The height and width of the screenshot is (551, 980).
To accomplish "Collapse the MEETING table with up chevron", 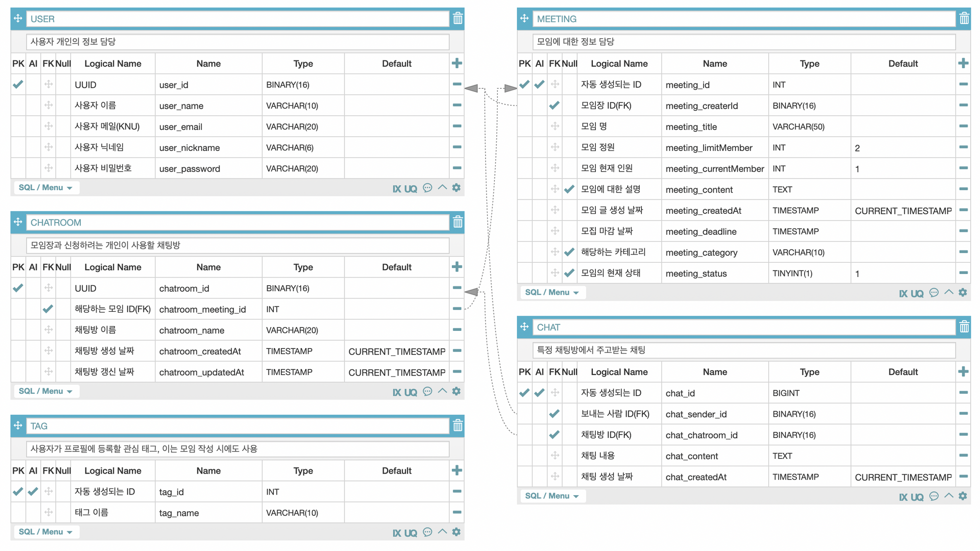I will pos(949,293).
